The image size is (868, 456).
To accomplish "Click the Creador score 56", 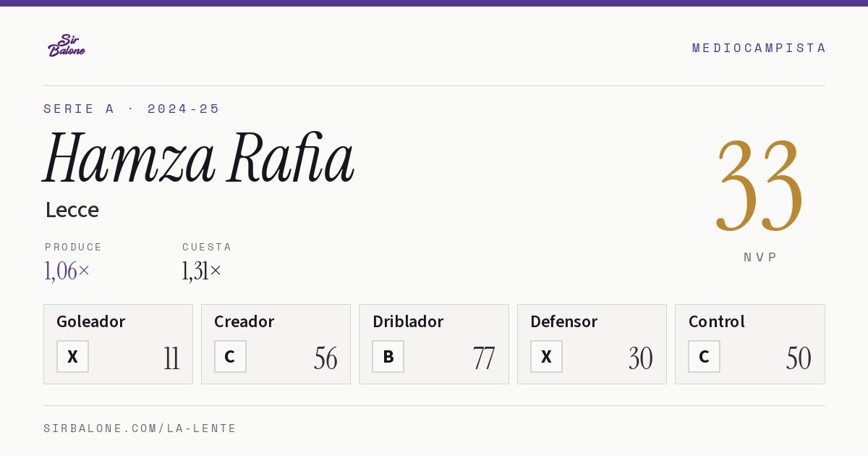I will (325, 358).
